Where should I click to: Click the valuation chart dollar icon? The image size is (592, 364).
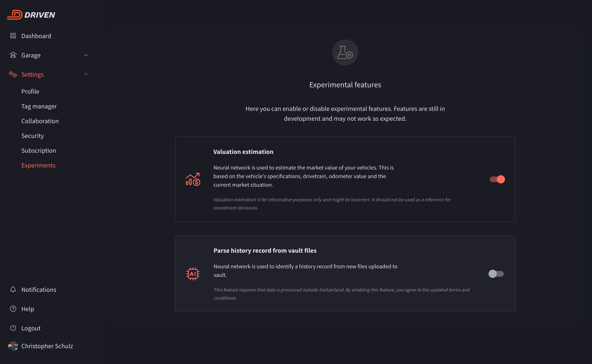click(x=193, y=179)
